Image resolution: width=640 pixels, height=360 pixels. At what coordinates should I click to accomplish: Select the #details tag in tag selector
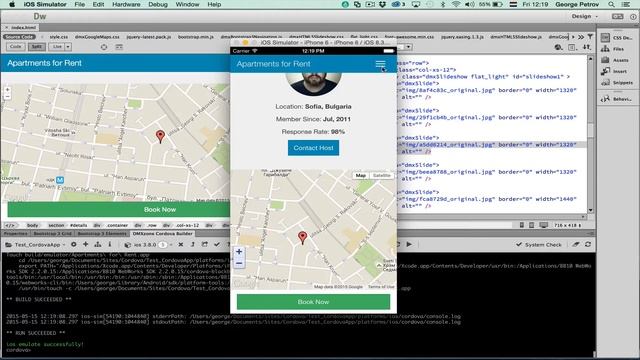(78, 225)
